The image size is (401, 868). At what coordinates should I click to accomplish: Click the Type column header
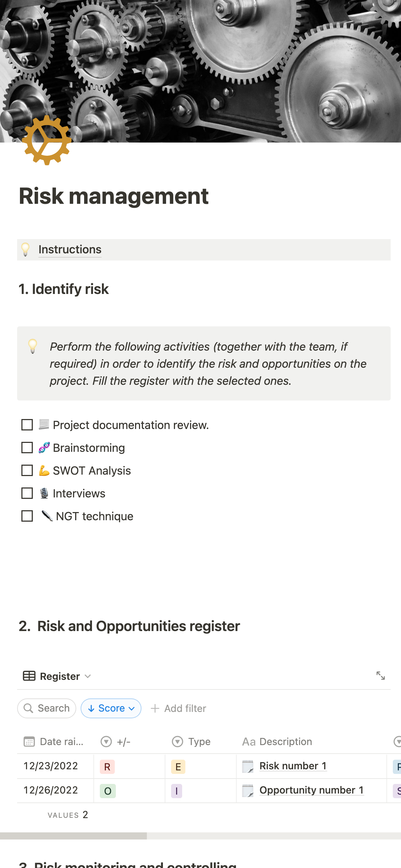pyautogui.click(x=199, y=742)
